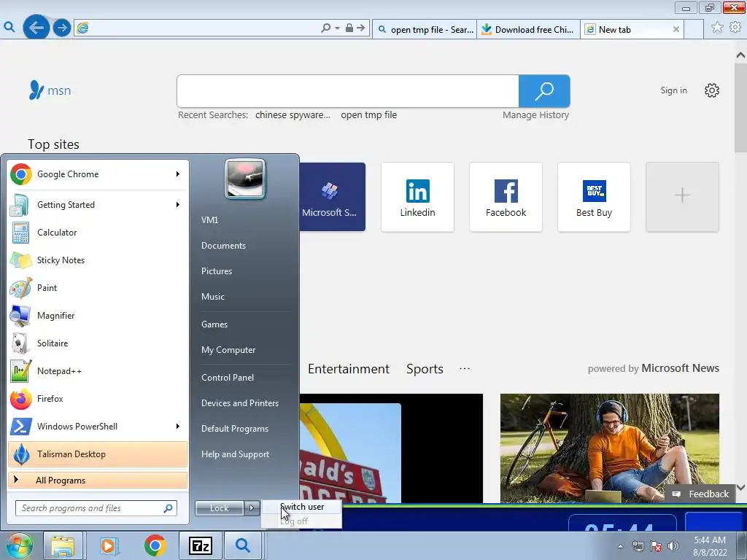Screen dimensions: 747x560
Task: Open the Entertainment news category
Action: 349,369
